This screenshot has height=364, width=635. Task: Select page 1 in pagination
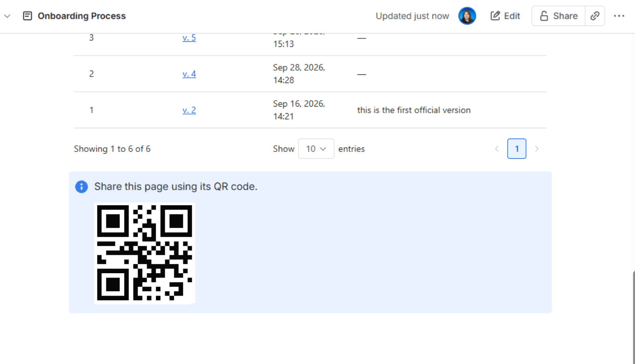click(517, 149)
